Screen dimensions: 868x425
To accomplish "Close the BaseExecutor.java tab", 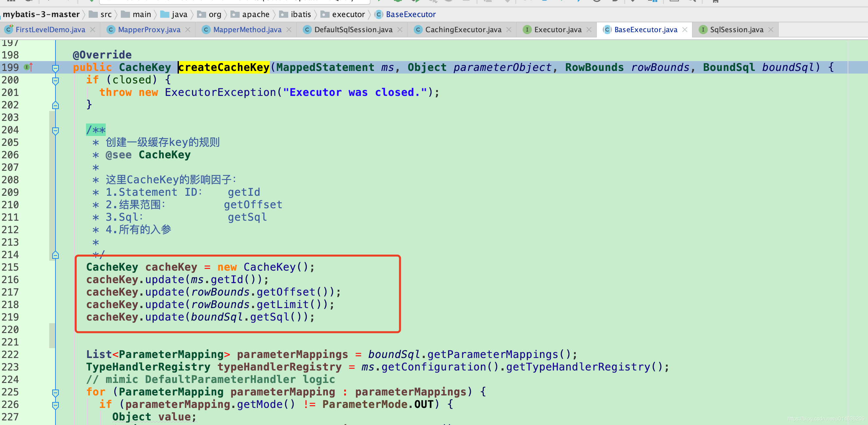I will [685, 30].
